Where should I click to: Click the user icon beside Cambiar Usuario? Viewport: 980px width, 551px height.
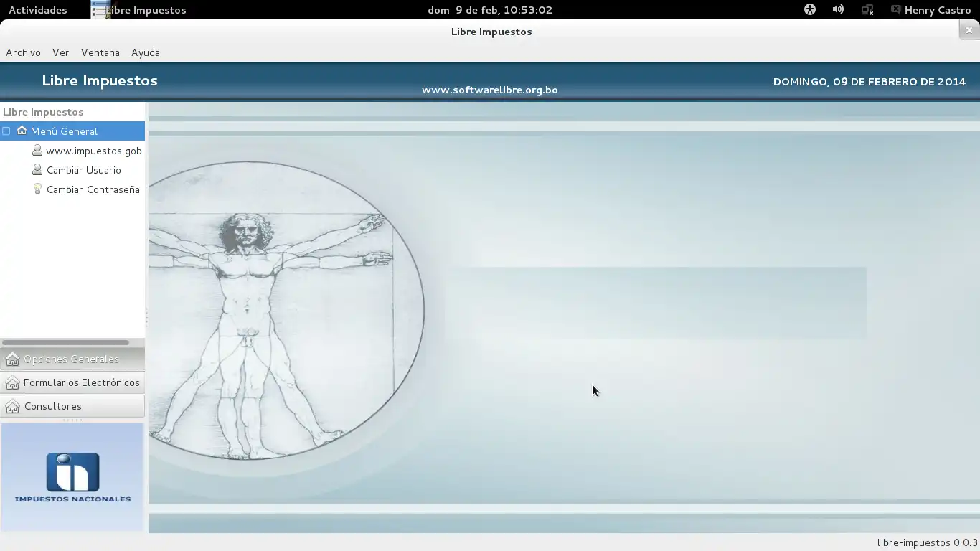coord(37,170)
